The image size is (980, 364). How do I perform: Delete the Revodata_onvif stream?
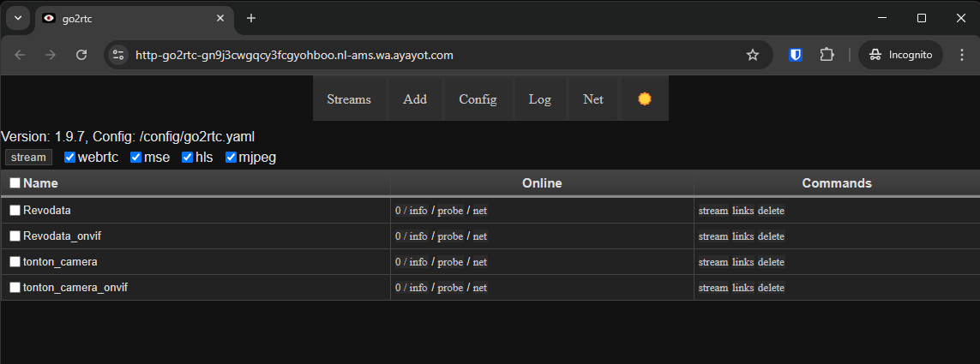pyautogui.click(x=771, y=236)
